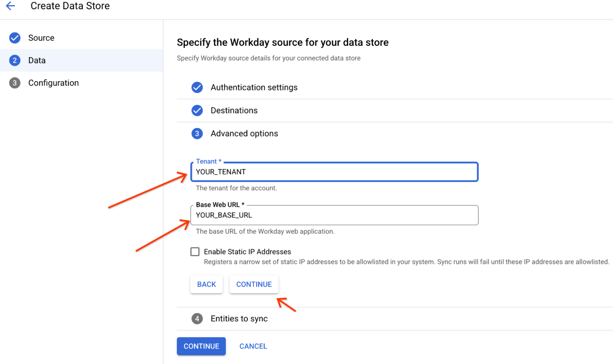This screenshot has width=613, height=364.
Task: Click the 'Specify the Workday source' heading
Action: pyautogui.click(x=283, y=42)
